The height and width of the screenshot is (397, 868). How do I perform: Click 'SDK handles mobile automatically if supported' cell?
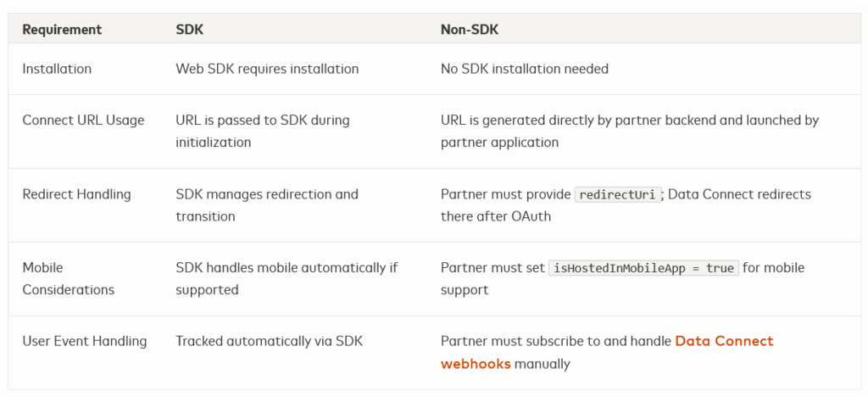click(x=286, y=278)
